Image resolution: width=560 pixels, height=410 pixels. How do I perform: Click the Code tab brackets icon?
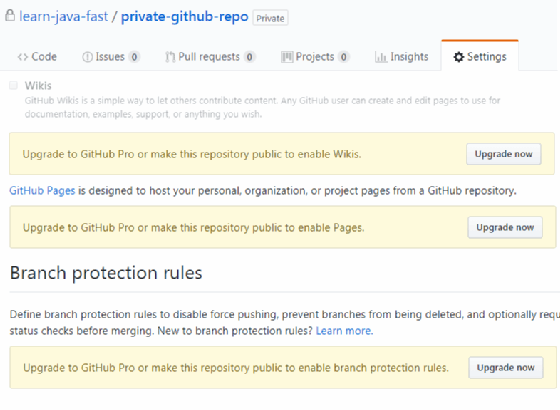pos(22,57)
